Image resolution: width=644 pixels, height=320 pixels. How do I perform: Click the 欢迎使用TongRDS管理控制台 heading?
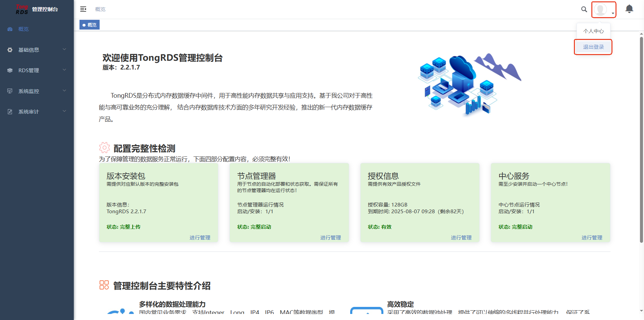click(x=163, y=58)
